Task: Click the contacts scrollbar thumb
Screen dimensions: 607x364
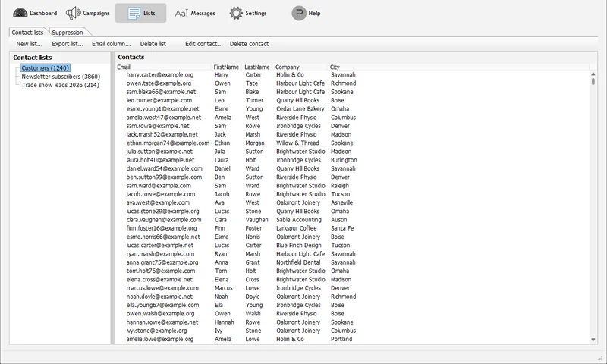Action: pos(593,82)
